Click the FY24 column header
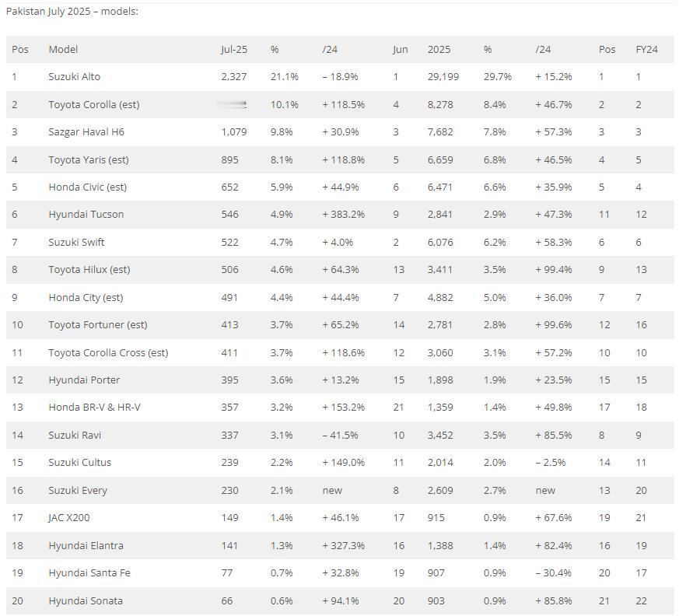 (646, 50)
